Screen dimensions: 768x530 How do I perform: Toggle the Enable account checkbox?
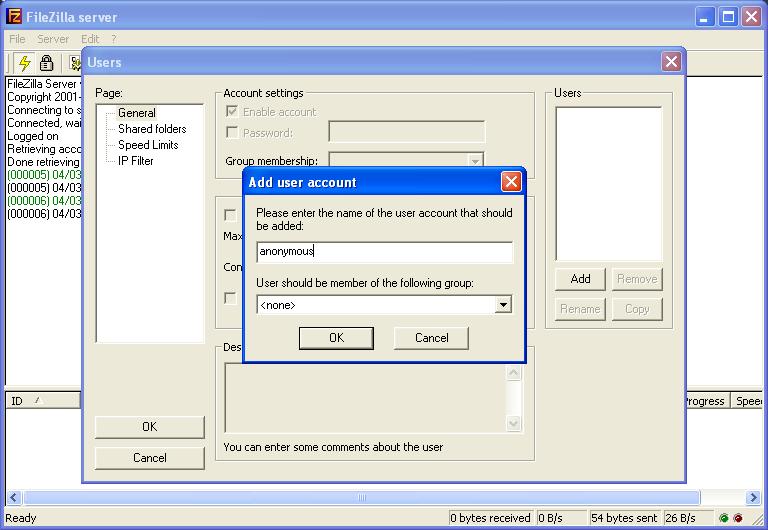pyautogui.click(x=232, y=111)
